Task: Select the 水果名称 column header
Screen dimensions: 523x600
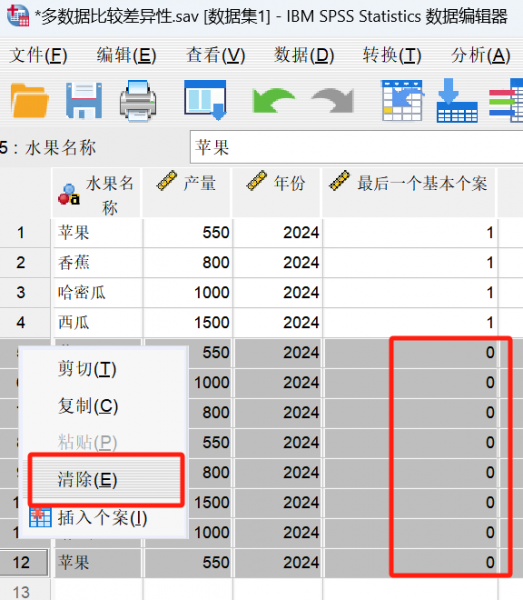Action: [96, 192]
